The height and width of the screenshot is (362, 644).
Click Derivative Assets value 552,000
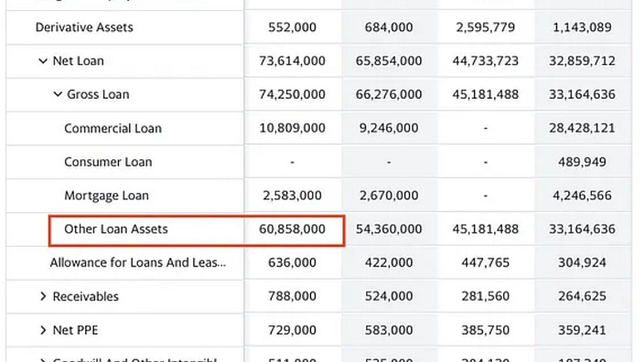[x=292, y=27]
